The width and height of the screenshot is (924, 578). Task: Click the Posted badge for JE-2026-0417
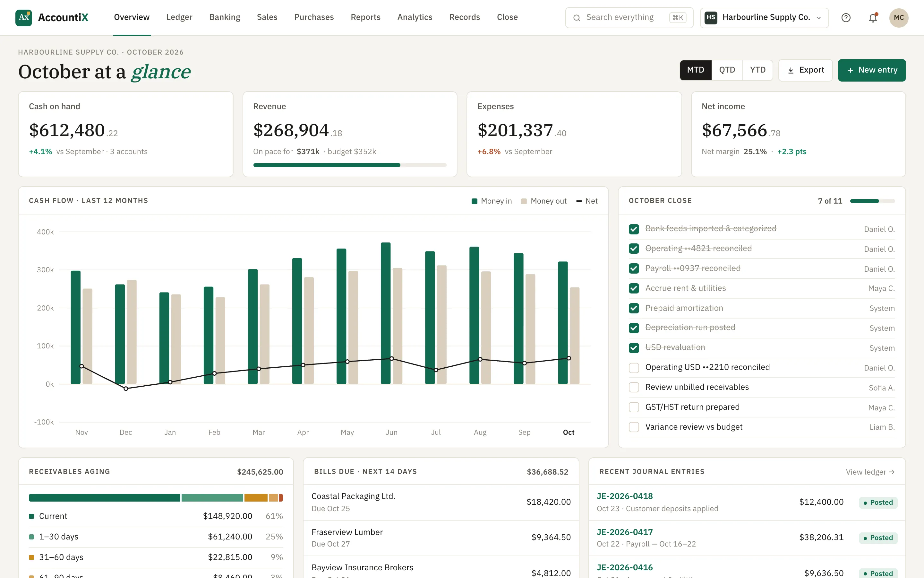tap(878, 538)
